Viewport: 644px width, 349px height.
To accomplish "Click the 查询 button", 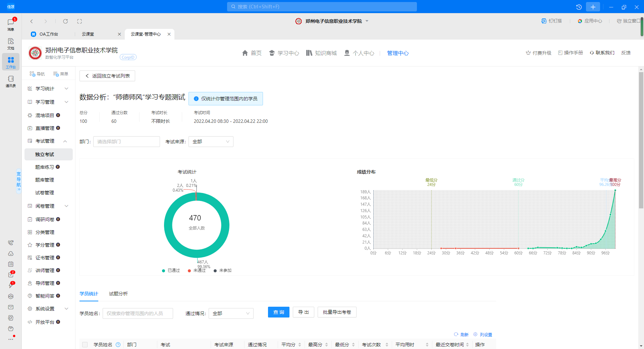I will coord(279,312).
